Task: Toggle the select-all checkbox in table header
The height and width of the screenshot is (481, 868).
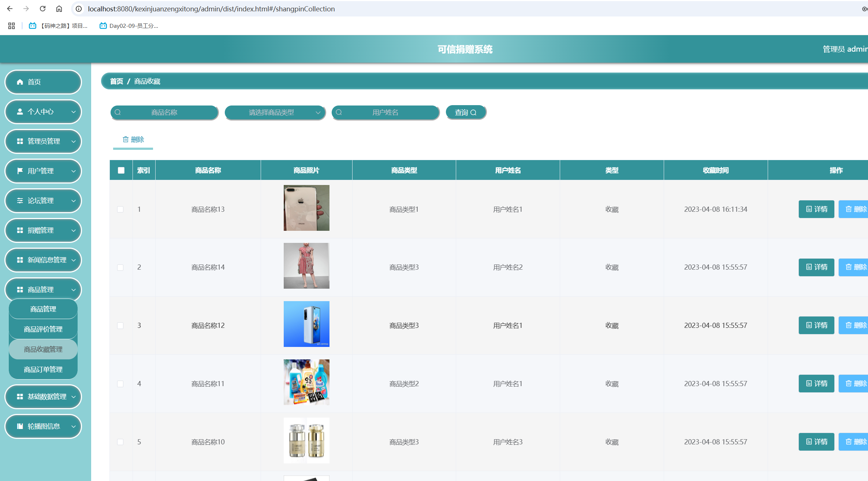Action: tap(121, 170)
